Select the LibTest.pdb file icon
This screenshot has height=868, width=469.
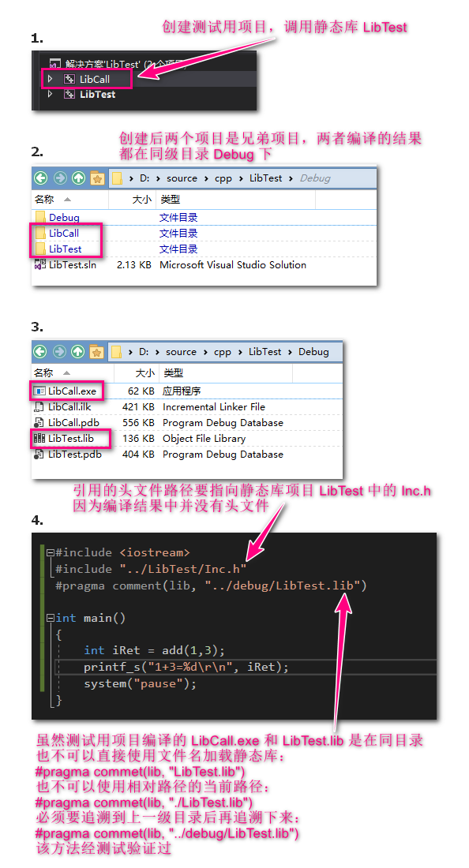[39, 455]
